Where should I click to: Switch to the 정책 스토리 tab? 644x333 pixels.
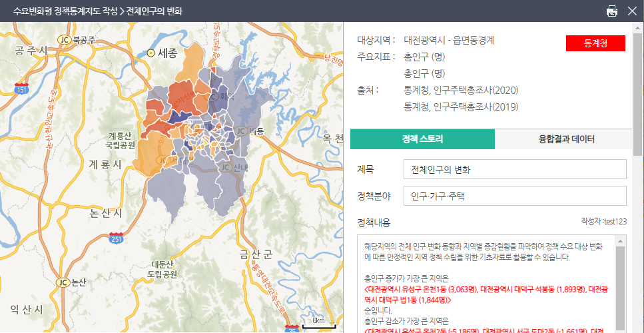tap(422, 139)
